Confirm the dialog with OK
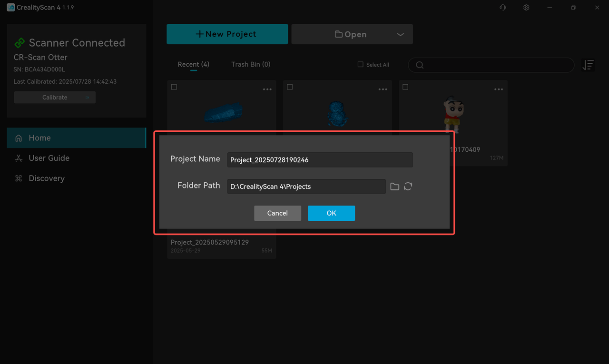Viewport: 609px width, 364px height. coord(331,213)
